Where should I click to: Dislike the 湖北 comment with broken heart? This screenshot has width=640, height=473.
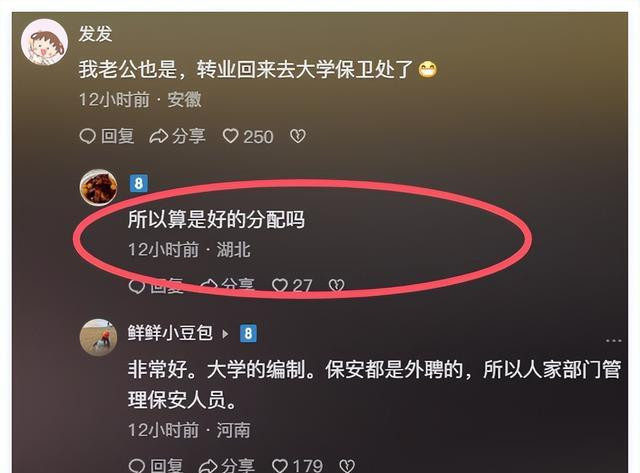(x=337, y=286)
